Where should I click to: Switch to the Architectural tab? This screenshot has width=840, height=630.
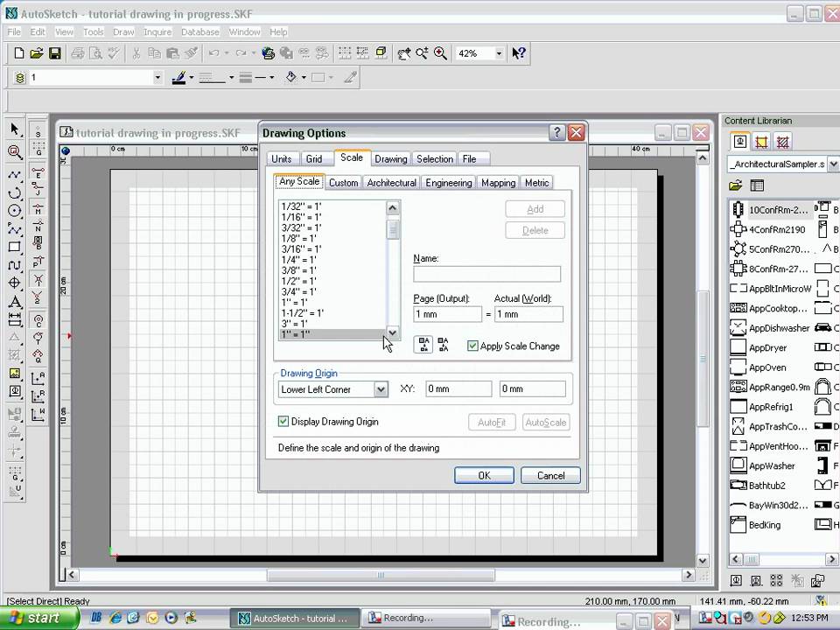point(391,182)
